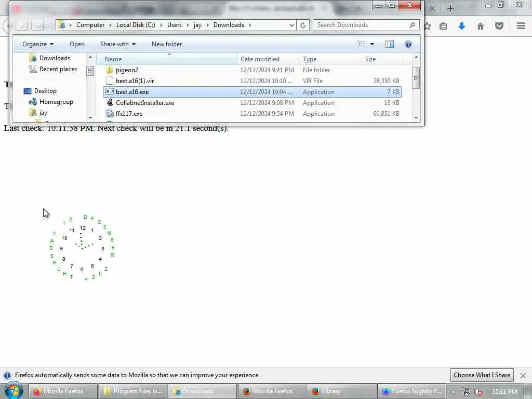The image size is (532, 399).
Task: Click the taskbar clock showing 10:11 PM
Action: [504, 392]
